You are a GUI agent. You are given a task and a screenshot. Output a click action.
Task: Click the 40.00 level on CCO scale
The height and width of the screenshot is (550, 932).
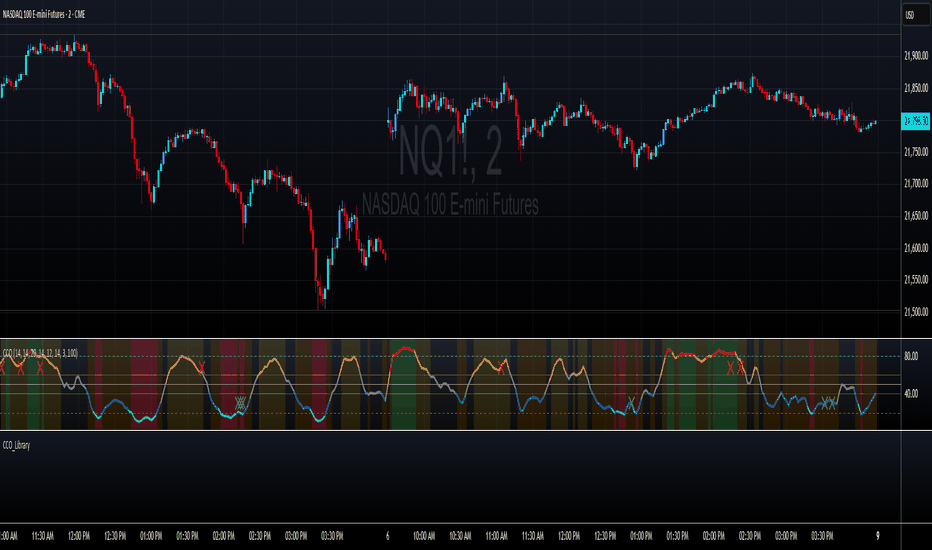click(x=911, y=394)
